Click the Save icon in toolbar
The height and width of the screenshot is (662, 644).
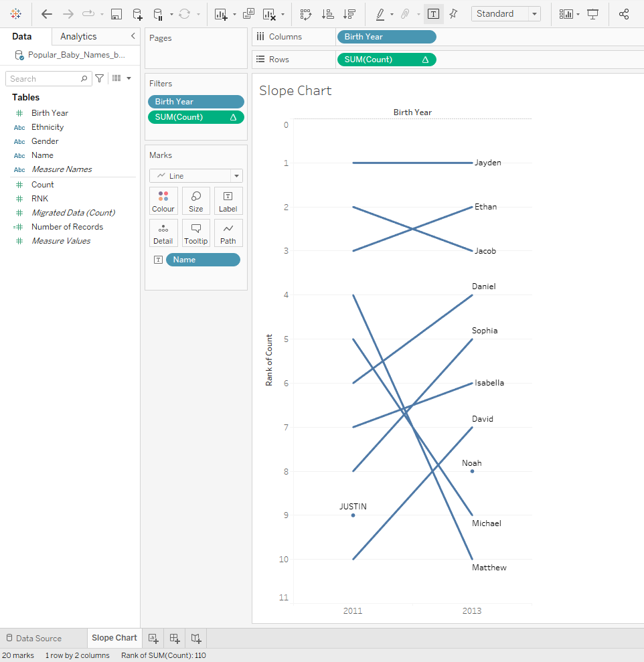pyautogui.click(x=116, y=14)
